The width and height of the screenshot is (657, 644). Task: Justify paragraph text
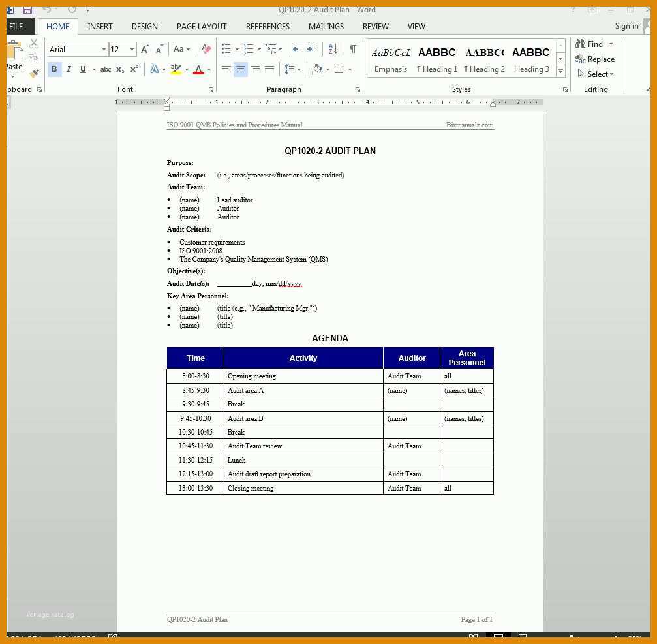point(269,69)
